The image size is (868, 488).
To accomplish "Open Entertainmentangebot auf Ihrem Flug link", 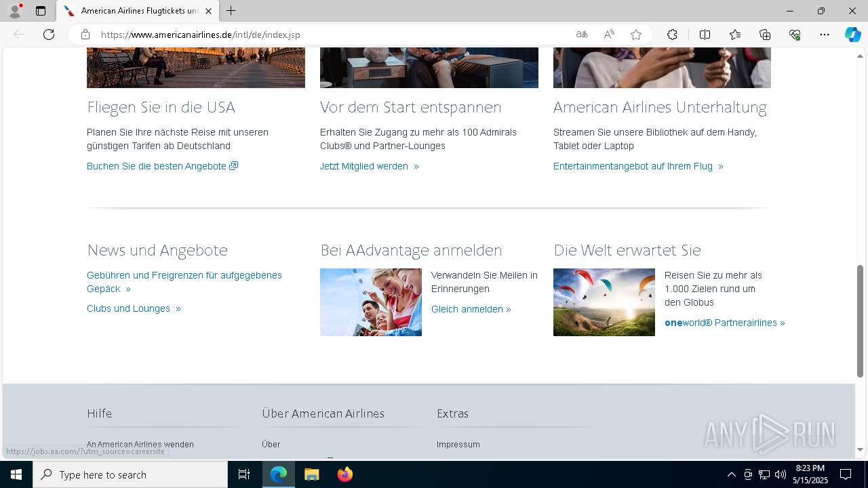I will click(x=638, y=166).
